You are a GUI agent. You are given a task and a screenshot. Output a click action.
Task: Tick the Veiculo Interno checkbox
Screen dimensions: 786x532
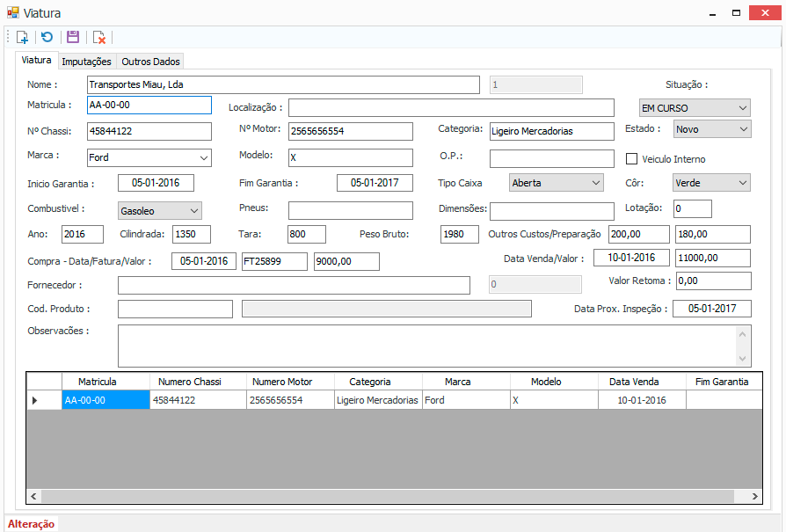tap(631, 159)
